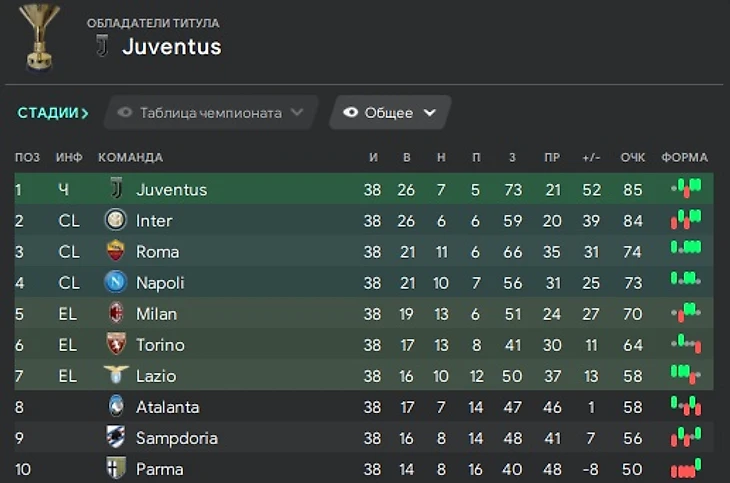Click the Atalanta club badge

click(116, 407)
